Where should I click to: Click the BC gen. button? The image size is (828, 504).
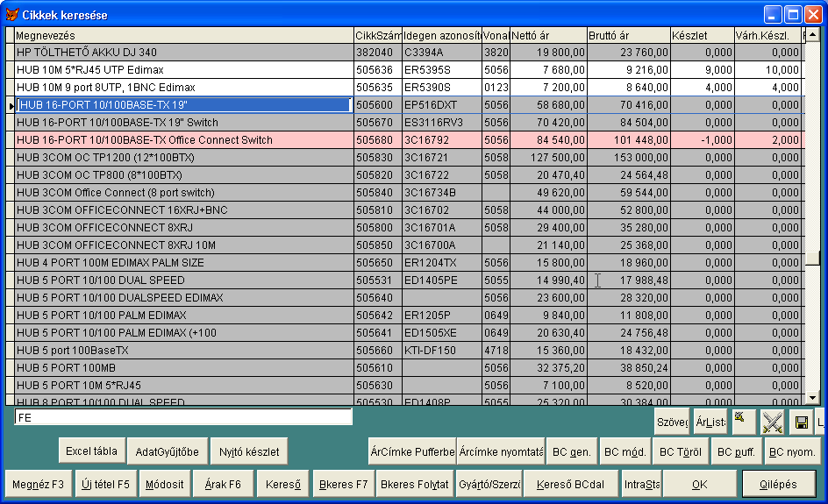click(x=571, y=451)
